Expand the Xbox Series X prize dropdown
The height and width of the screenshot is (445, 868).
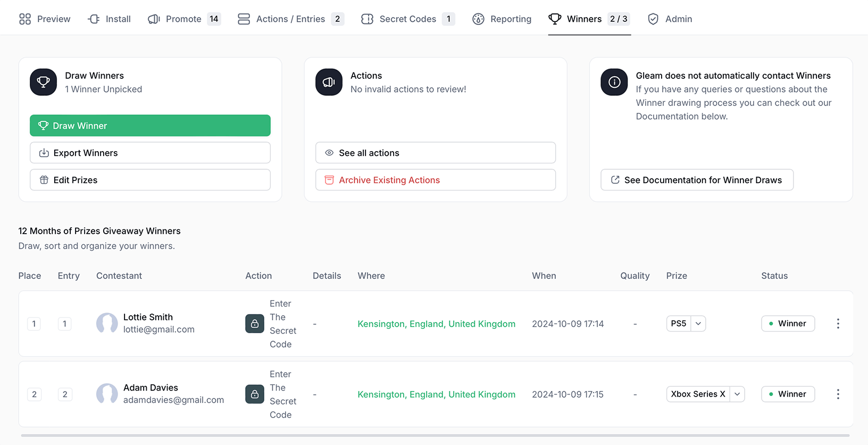point(737,394)
